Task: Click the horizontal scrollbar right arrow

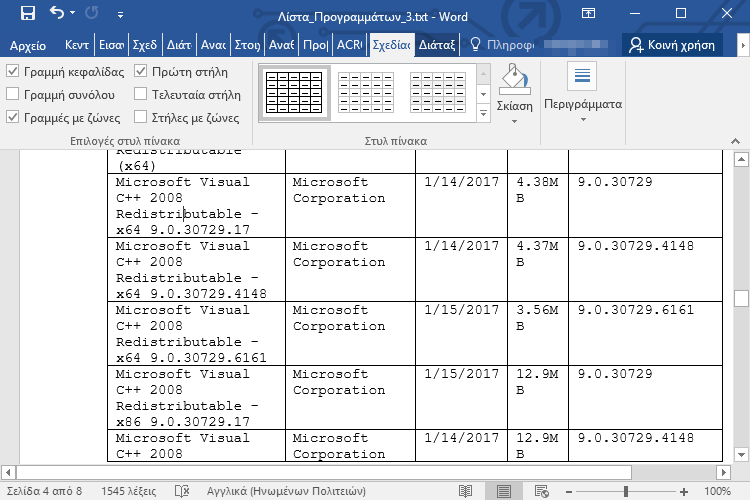Action: [724, 473]
